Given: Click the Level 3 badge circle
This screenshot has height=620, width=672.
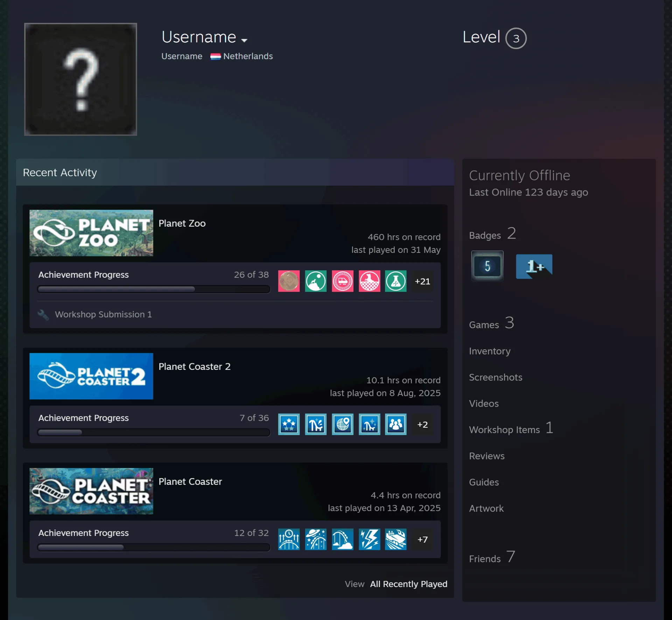Looking at the screenshot, I should click(516, 38).
